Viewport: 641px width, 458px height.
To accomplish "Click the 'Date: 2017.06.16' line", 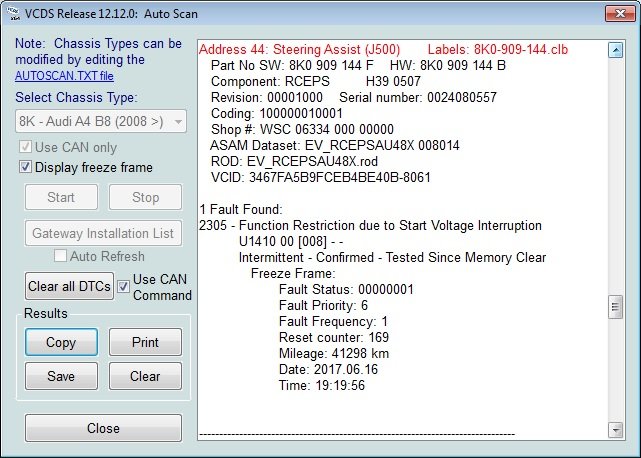I will 328,369.
